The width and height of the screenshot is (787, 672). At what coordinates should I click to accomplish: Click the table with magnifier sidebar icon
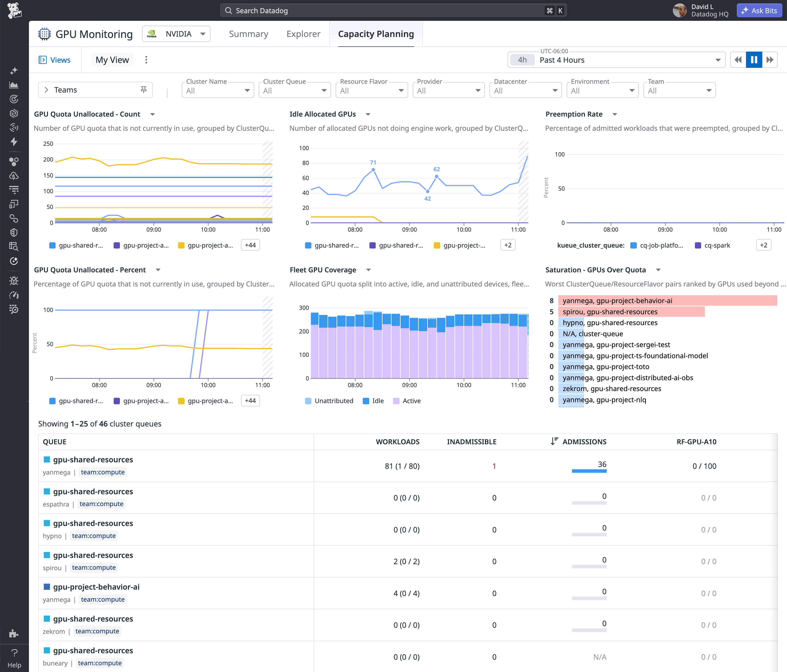[x=14, y=247]
